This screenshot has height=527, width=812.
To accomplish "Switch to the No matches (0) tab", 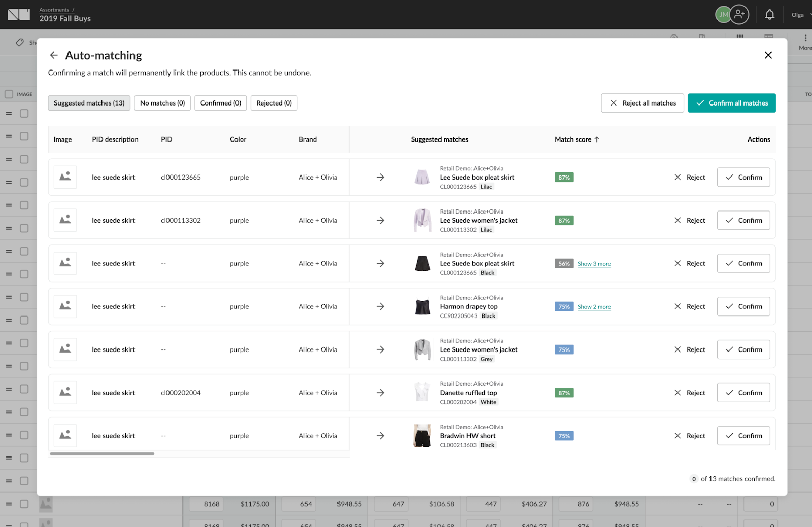I will tap(162, 103).
